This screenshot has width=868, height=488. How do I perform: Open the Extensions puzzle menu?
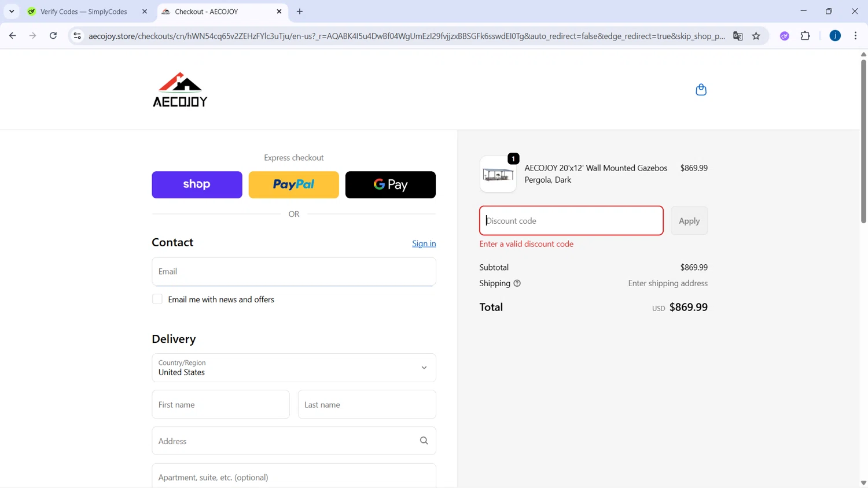click(x=806, y=36)
